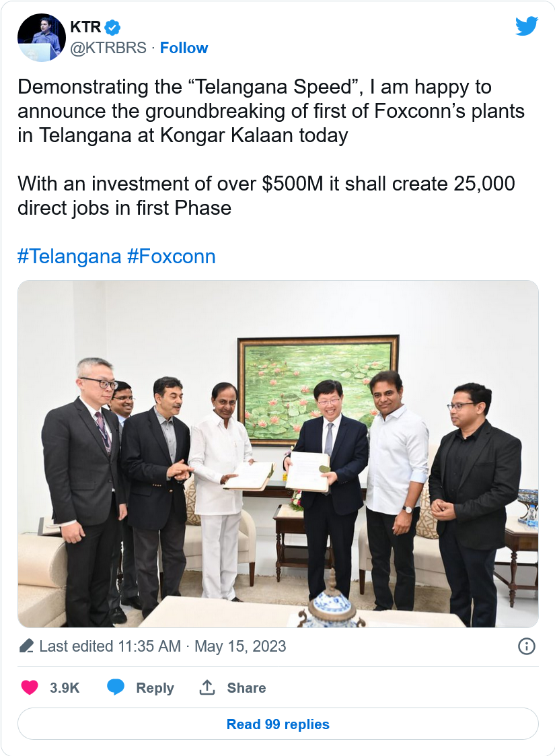Viewport: 555px width, 756px height.
Task: Click the reply speech bubble icon
Action: [116, 687]
